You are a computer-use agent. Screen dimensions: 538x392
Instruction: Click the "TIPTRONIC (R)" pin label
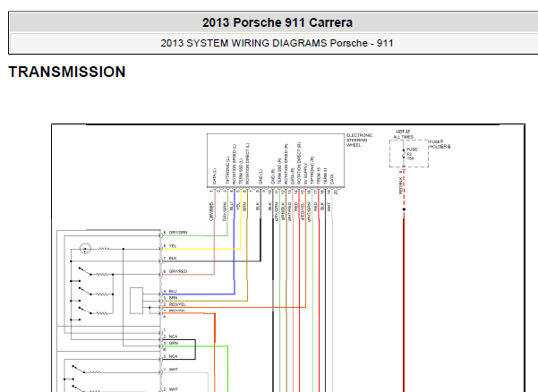pyautogui.click(x=312, y=170)
